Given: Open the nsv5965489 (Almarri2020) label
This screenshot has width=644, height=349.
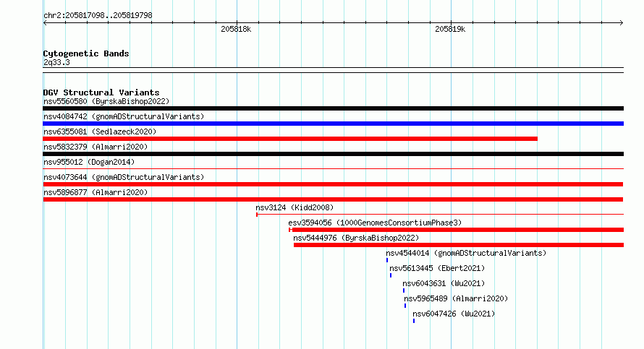Looking at the screenshot, I should tap(456, 298).
